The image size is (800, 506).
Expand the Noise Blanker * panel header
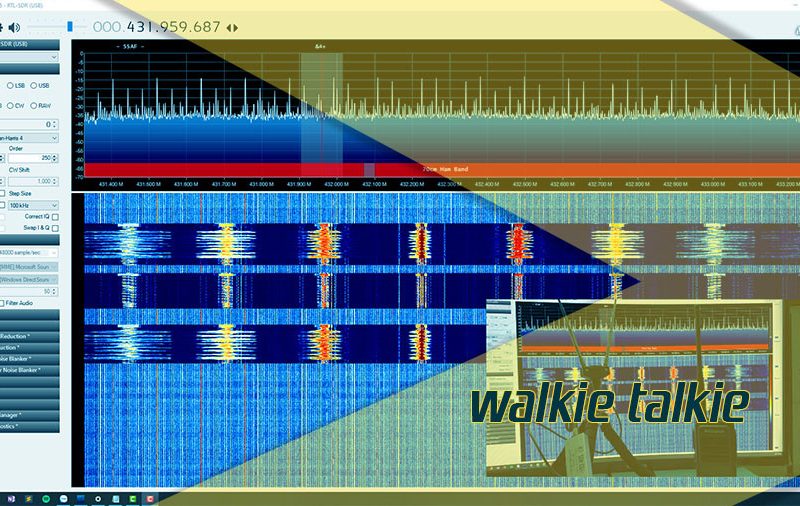(x=29, y=370)
